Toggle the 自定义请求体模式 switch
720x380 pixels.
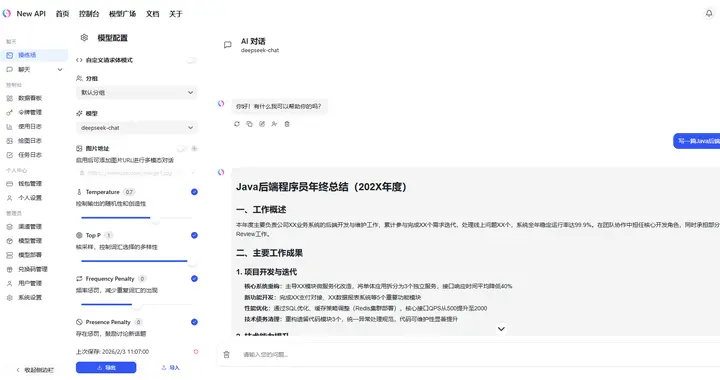tap(192, 60)
